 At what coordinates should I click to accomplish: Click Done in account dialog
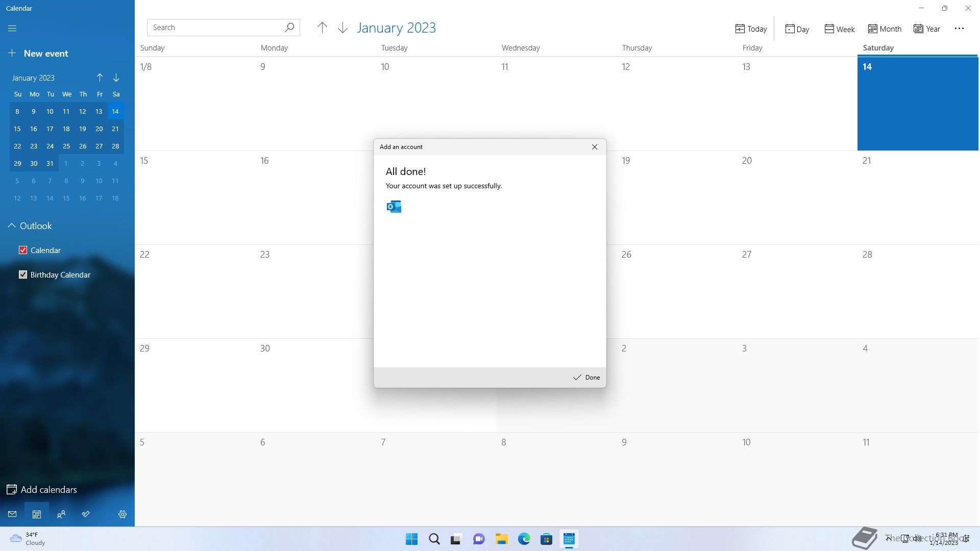point(586,378)
